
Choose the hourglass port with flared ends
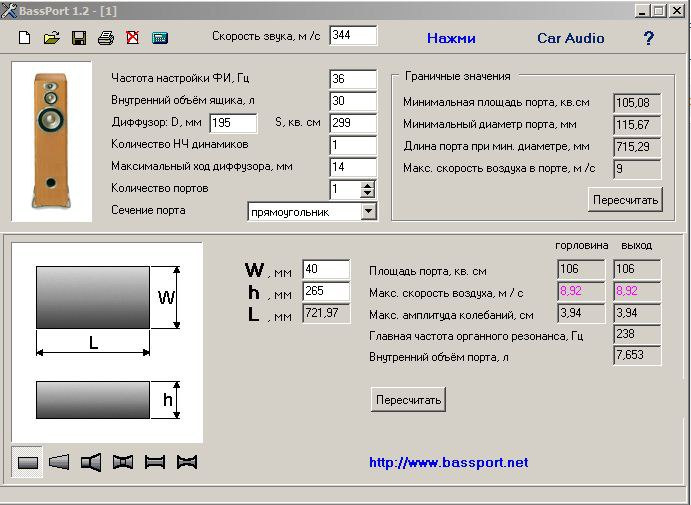click(123, 462)
